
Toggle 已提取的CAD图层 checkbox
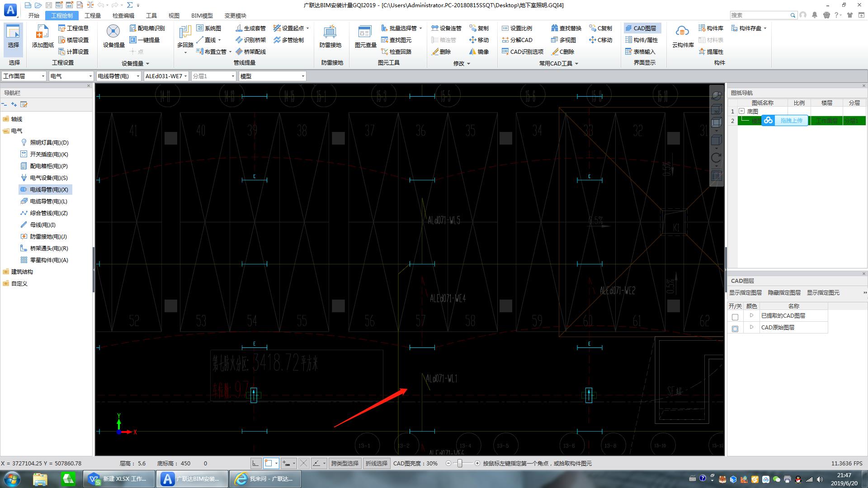click(x=735, y=317)
